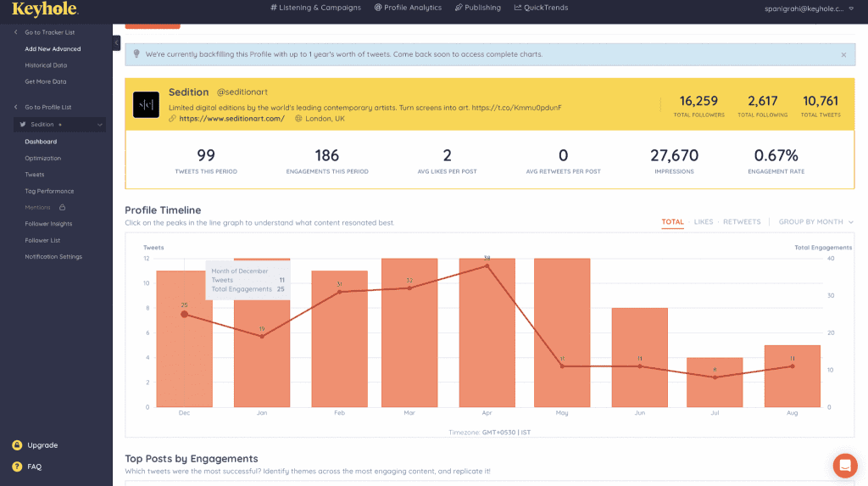This screenshot has height=486, width=868.
Task: Open Follower List section
Action: pos(42,241)
